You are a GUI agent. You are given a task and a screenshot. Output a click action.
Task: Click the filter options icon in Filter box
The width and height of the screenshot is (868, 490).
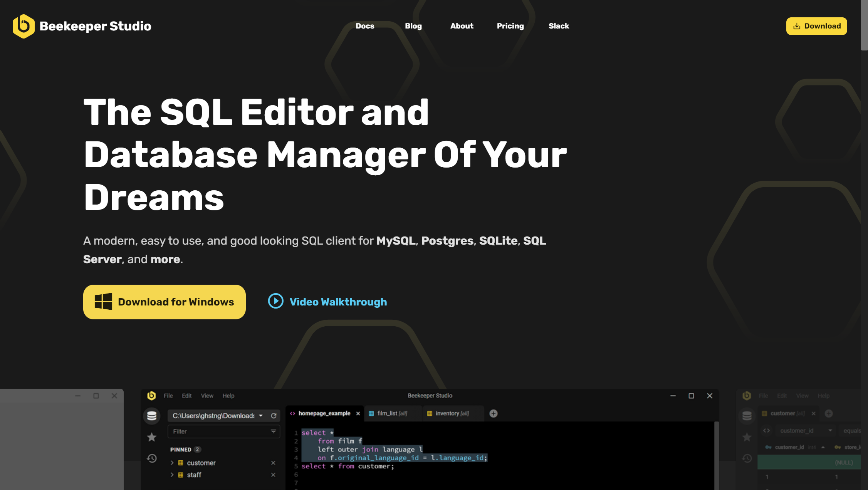click(x=273, y=431)
